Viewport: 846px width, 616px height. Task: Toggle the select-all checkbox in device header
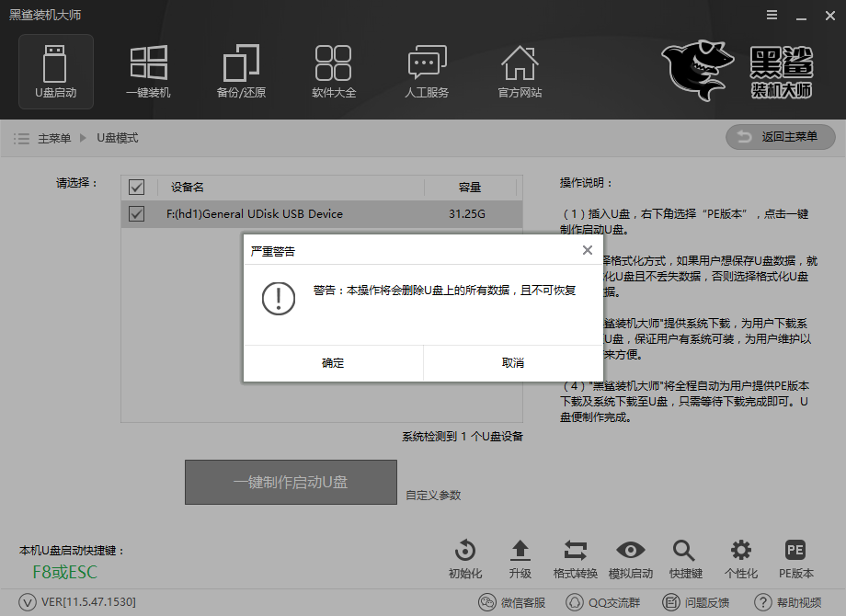tap(136, 187)
